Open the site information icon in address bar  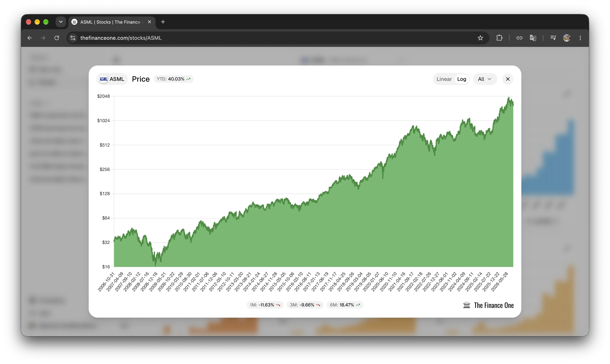[x=73, y=38]
